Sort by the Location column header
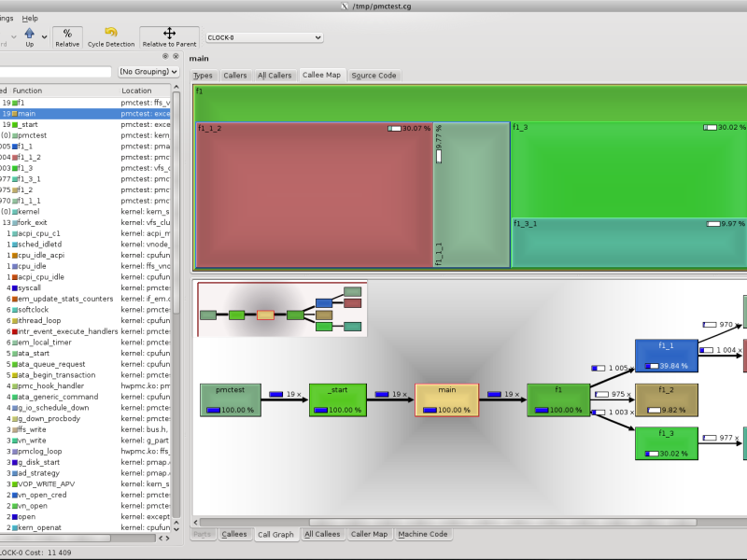Viewport: 747px width, 560px height. 145,91
